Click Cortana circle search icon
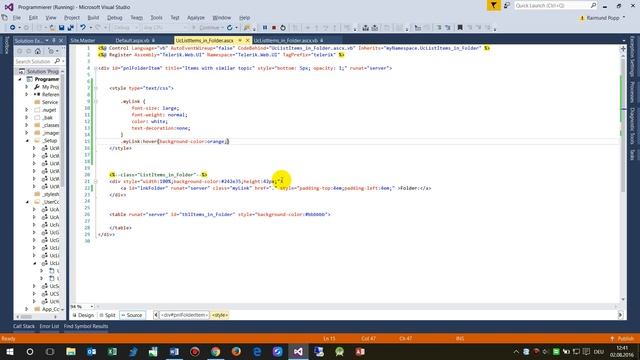Image resolution: width=640 pixels, height=360 pixels. 30,351
